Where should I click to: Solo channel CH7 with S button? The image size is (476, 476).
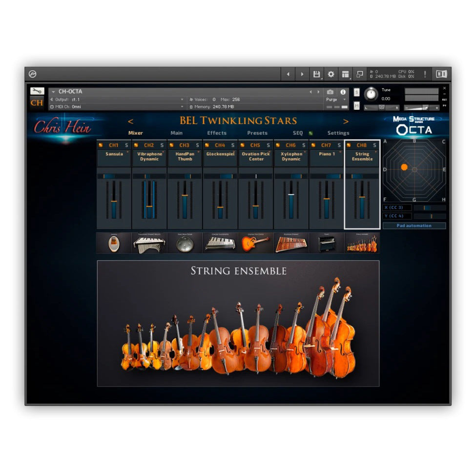[339, 145]
